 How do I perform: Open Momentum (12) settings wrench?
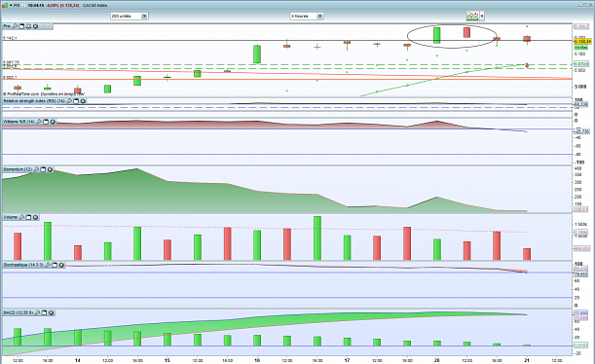pos(36,169)
